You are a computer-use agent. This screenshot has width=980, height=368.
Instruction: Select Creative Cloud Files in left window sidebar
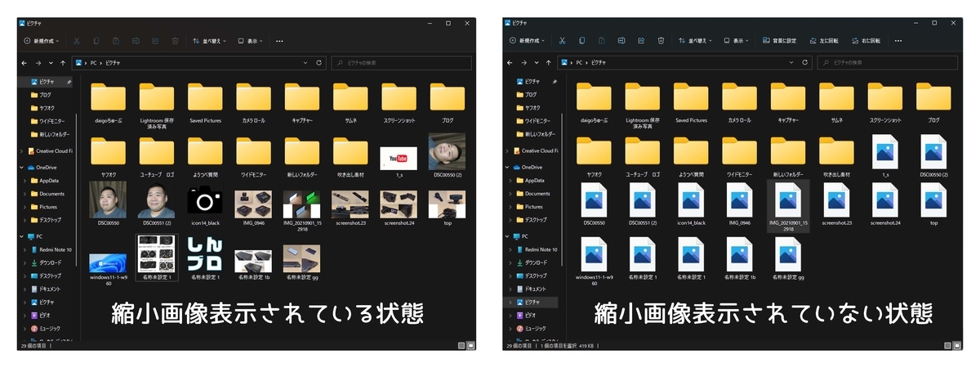click(x=51, y=150)
